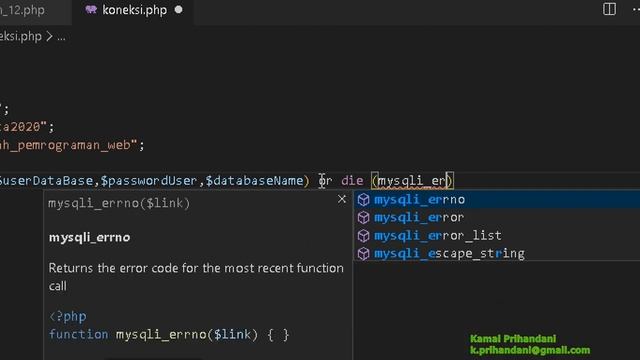The width and height of the screenshot is (640, 360).
Task: Click the 'die' keyword in code
Action: click(x=352, y=181)
